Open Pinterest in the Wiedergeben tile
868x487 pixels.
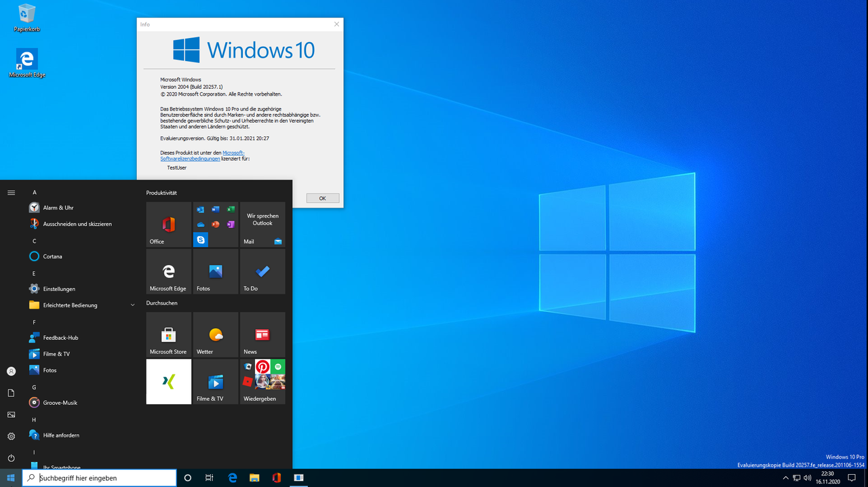coord(262,367)
